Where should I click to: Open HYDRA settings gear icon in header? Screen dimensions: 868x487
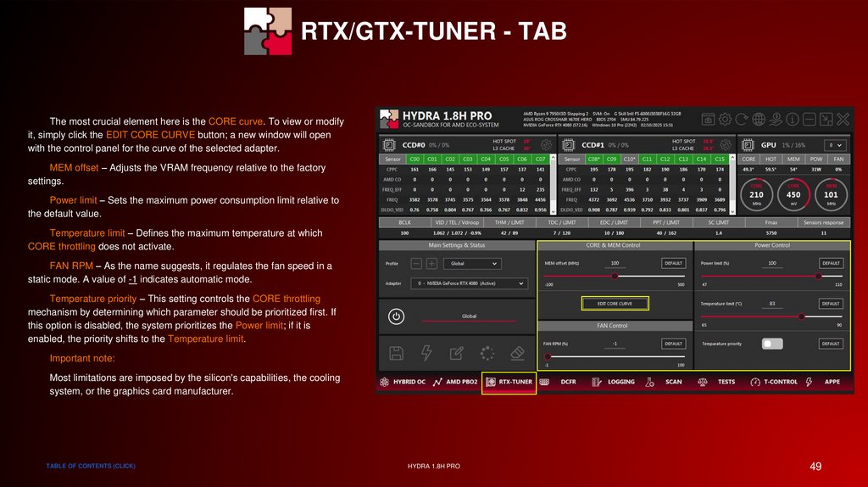pos(725,119)
